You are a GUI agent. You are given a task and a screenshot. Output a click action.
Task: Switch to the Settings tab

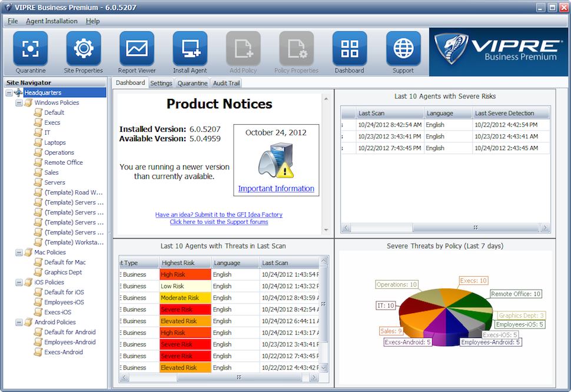(161, 84)
